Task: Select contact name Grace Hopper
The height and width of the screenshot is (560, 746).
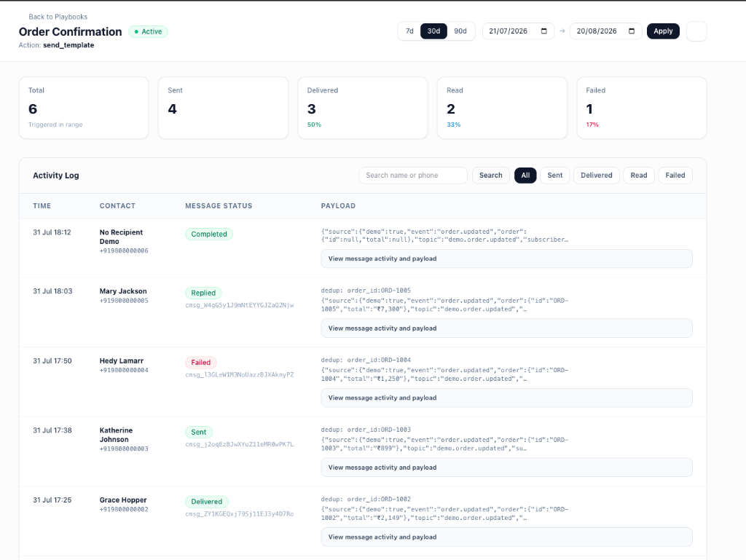Action: tap(123, 500)
